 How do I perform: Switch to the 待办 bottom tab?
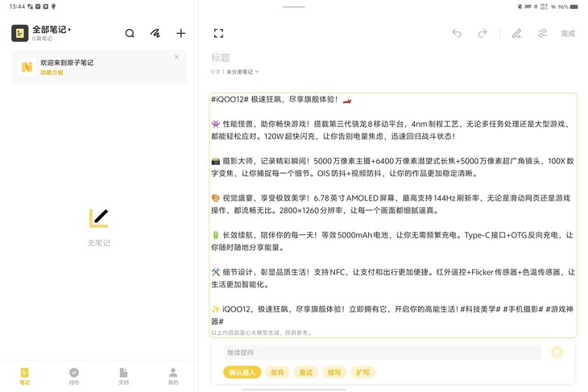click(x=74, y=376)
